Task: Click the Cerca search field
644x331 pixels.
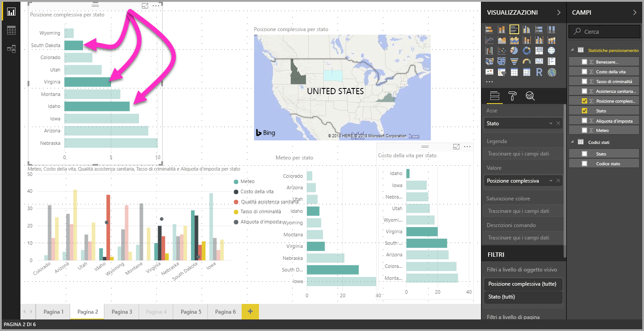Action: (x=604, y=32)
